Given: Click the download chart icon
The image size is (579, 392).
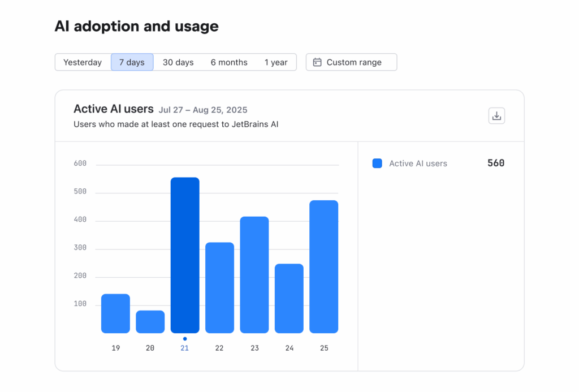Looking at the screenshot, I should (x=496, y=115).
